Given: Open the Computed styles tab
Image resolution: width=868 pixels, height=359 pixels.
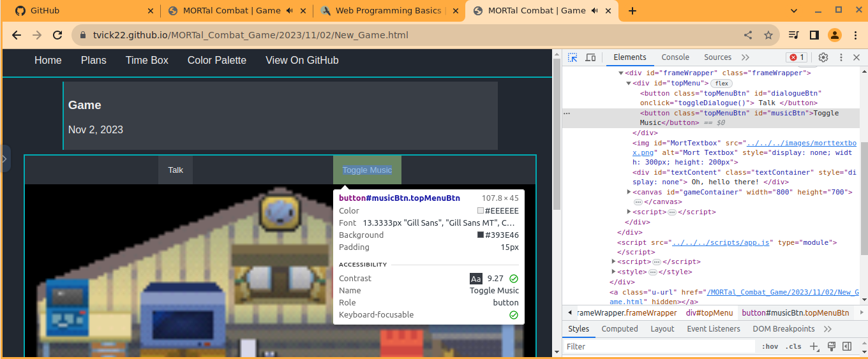Looking at the screenshot, I should coord(619,329).
